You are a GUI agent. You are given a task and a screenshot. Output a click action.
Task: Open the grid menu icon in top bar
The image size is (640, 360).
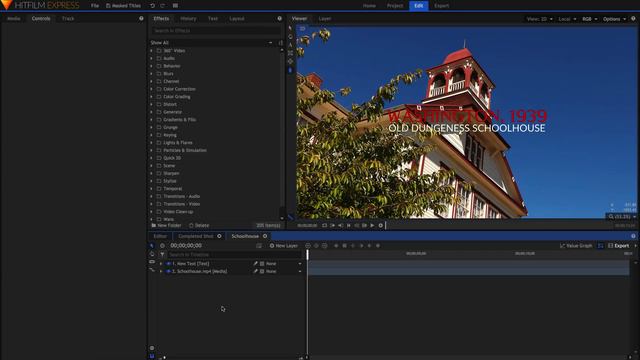pyautogui.click(x=175, y=6)
